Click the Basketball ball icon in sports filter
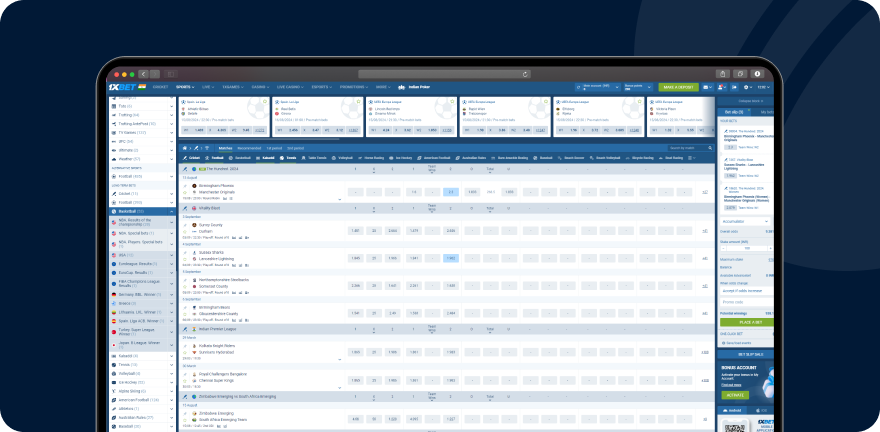880x432 pixels. pyautogui.click(x=231, y=158)
